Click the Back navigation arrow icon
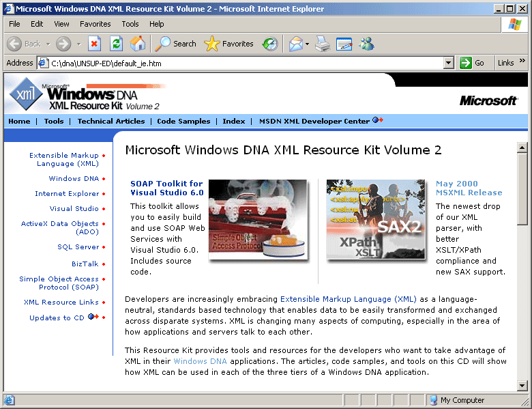Image resolution: width=532 pixels, height=409 pixels. pyautogui.click(x=14, y=44)
